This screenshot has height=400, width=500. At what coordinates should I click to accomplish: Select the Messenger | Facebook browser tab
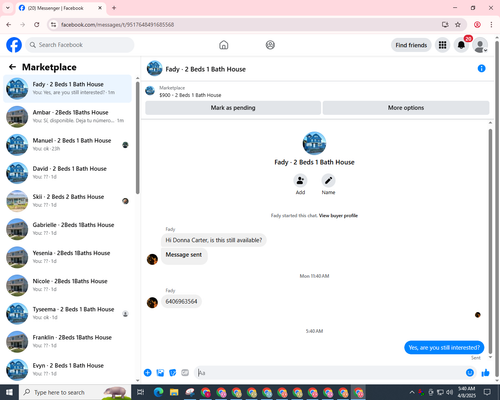coord(61,8)
